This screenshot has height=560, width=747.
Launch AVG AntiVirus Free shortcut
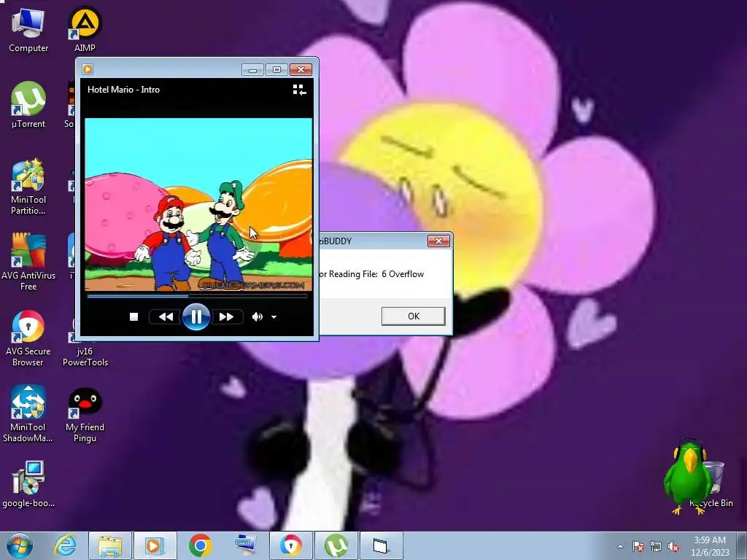pos(28,262)
